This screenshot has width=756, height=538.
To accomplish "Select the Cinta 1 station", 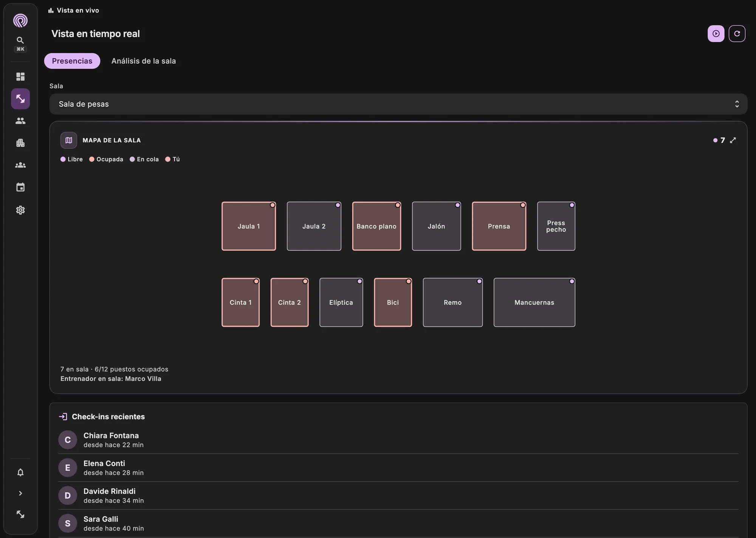I will [x=240, y=302].
